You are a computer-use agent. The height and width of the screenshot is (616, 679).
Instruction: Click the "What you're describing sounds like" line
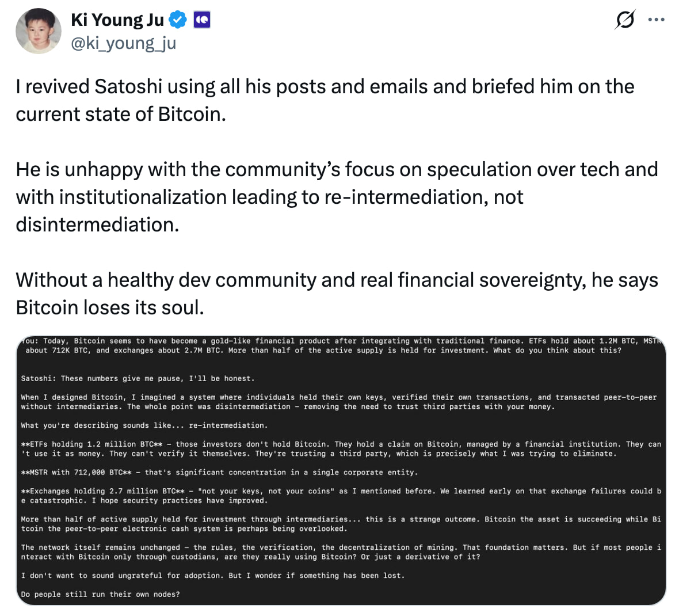tap(144, 425)
